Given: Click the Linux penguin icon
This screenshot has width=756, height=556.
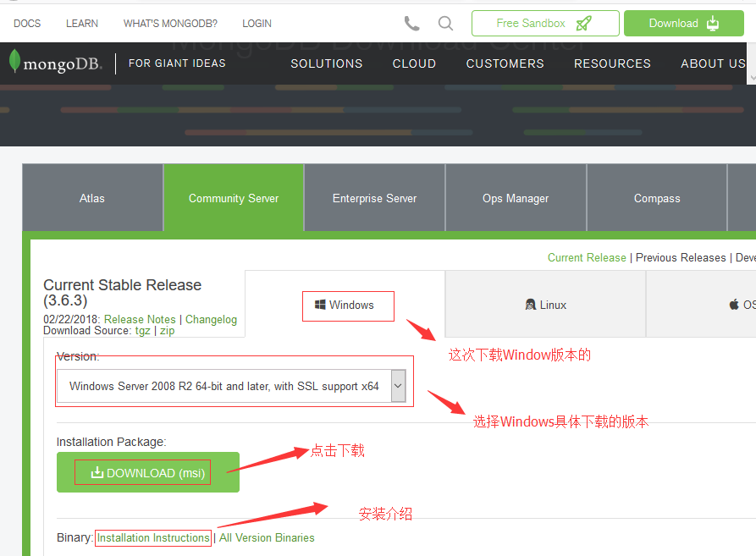Looking at the screenshot, I should (x=530, y=305).
